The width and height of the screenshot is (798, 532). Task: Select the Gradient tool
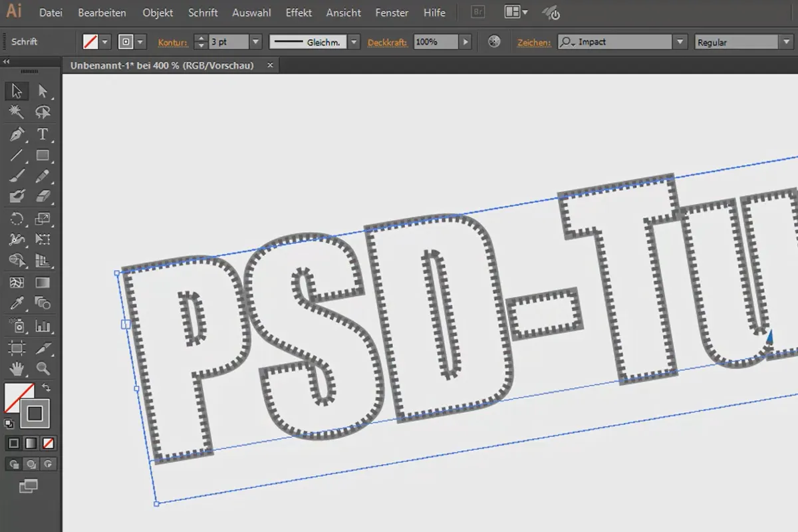[x=43, y=283]
